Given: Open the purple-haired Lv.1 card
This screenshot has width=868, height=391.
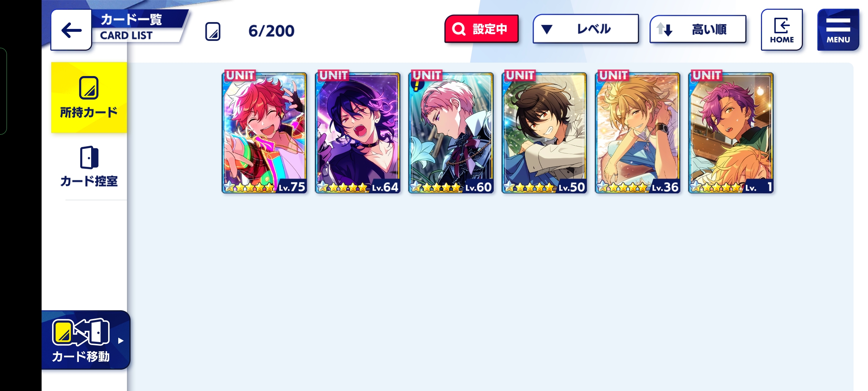Looking at the screenshot, I should pyautogui.click(x=731, y=132).
